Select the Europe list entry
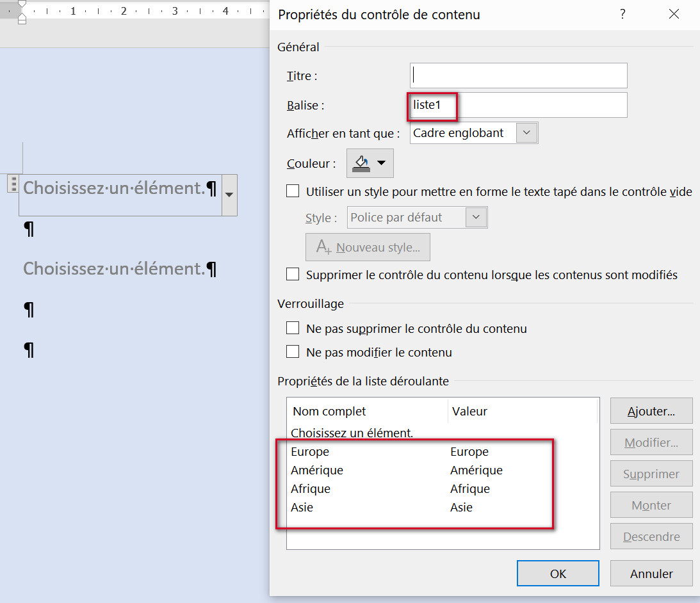The height and width of the screenshot is (603, 700). (x=310, y=452)
